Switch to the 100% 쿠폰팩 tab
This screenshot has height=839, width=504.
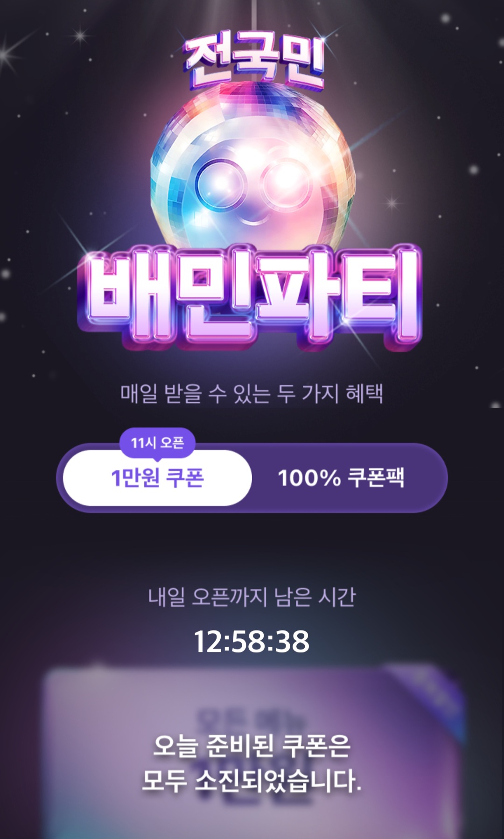click(x=341, y=478)
